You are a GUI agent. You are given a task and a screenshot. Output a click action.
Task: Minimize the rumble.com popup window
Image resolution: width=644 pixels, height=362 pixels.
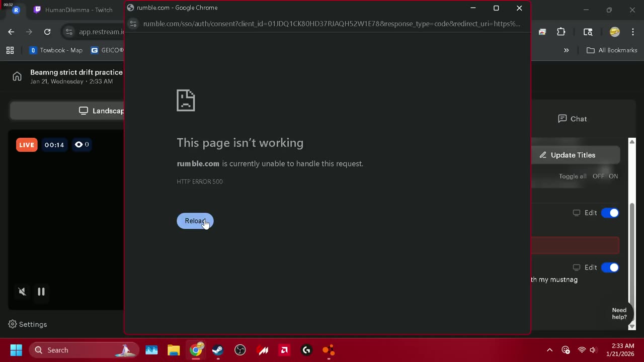[473, 8]
